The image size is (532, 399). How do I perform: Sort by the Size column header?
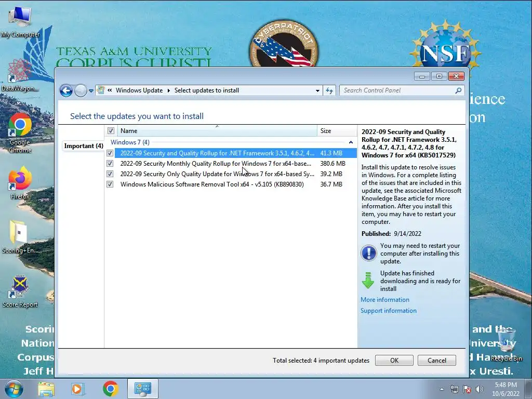click(337, 130)
